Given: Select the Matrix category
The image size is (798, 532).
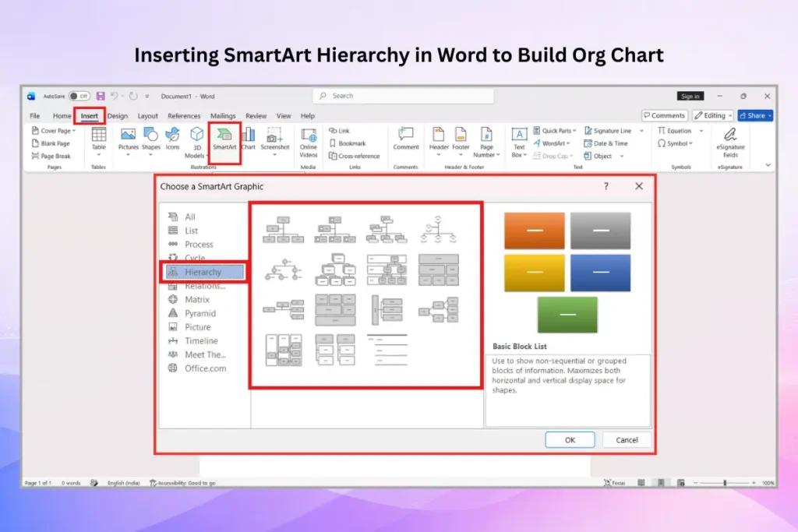Looking at the screenshot, I should [x=196, y=300].
